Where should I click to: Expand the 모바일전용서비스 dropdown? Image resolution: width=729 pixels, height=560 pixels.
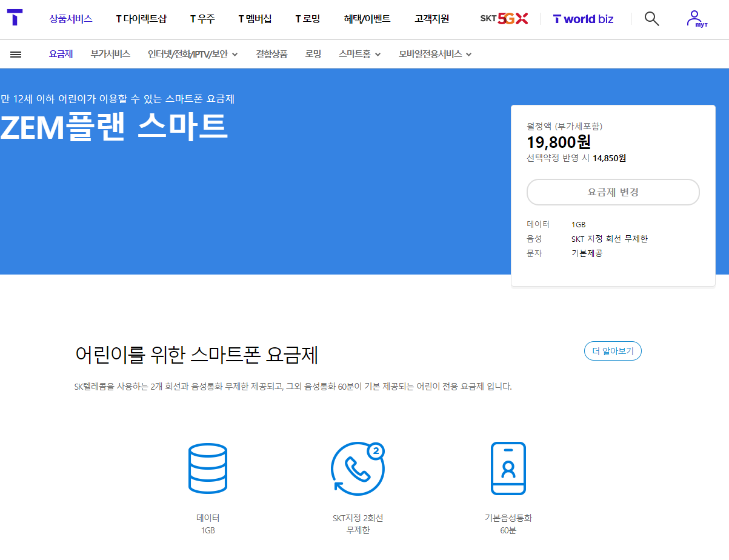coord(435,54)
